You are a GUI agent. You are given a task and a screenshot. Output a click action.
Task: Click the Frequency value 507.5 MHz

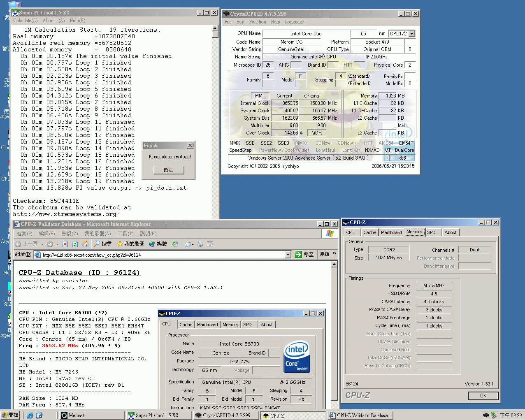(x=434, y=285)
